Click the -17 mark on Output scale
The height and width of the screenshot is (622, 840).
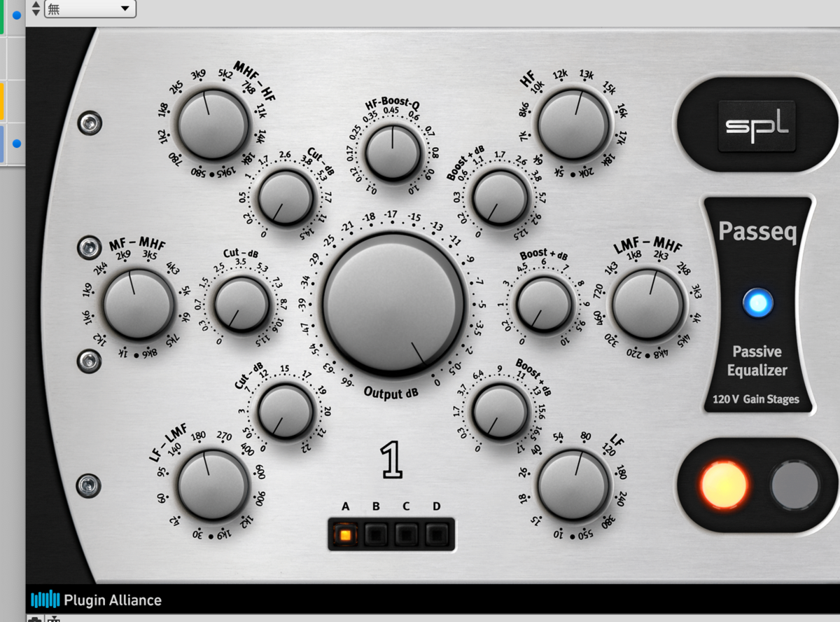pos(390,214)
